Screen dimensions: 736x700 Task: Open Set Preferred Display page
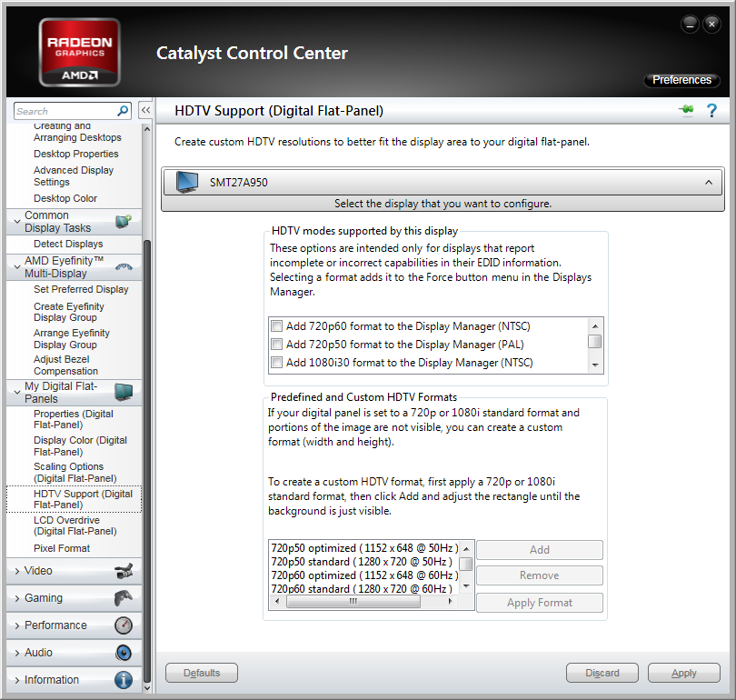[x=81, y=289]
